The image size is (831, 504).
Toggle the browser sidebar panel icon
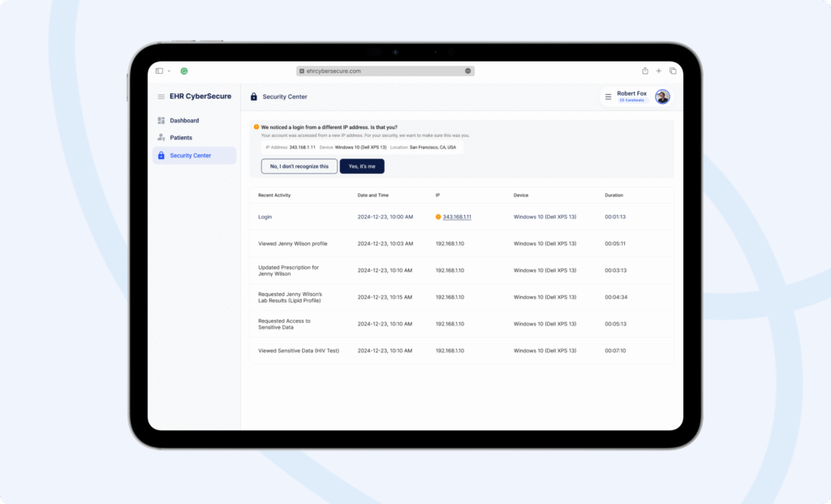(159, 71)
